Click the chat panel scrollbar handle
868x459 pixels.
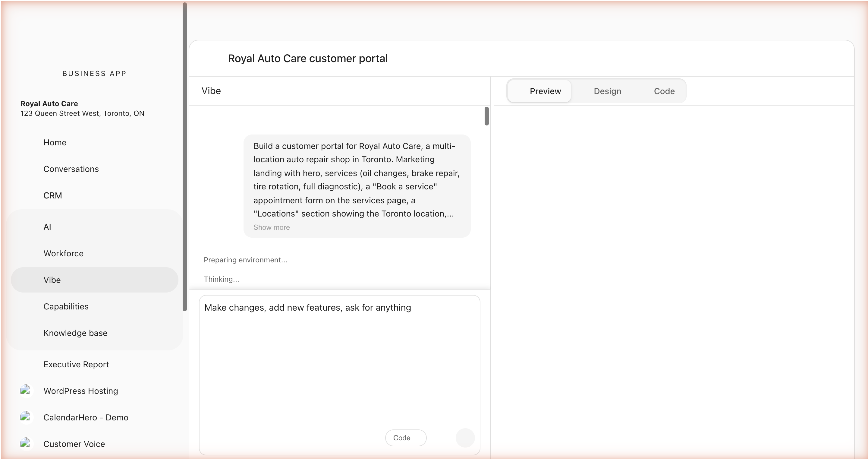tap(486, 116)
